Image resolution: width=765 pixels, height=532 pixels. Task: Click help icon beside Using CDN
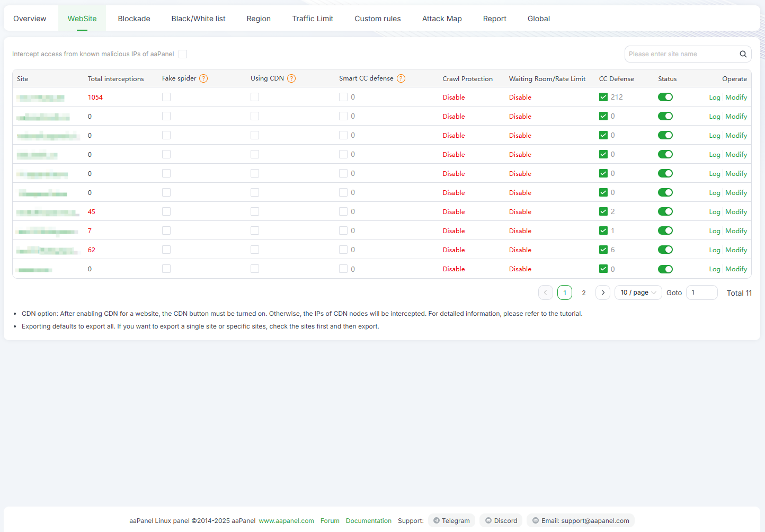pyautogui.click(x=291, y=78)
